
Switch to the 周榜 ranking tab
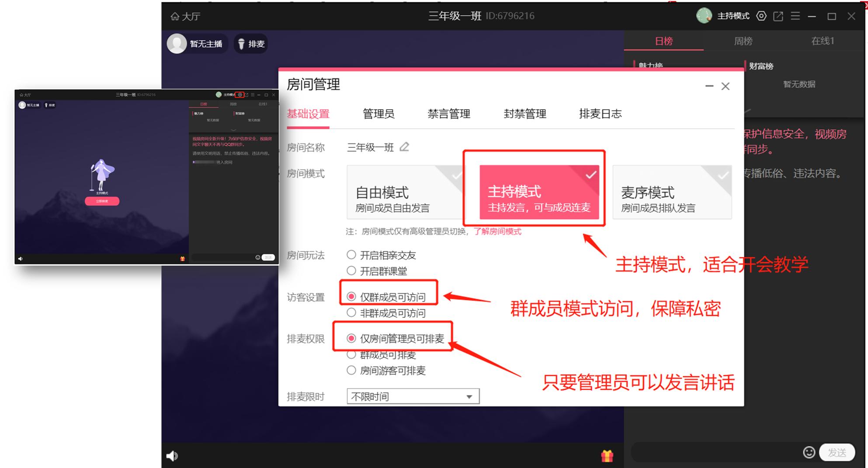coord(743,41)
